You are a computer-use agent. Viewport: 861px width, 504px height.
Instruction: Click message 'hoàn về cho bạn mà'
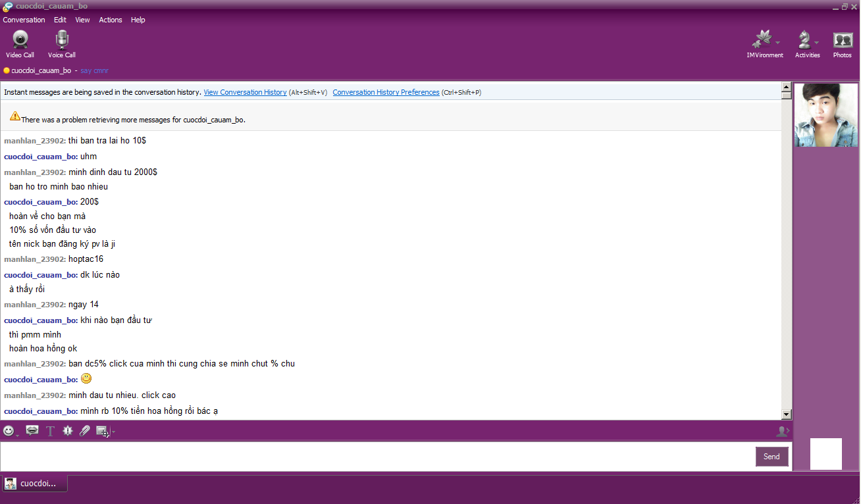(47, 216)
